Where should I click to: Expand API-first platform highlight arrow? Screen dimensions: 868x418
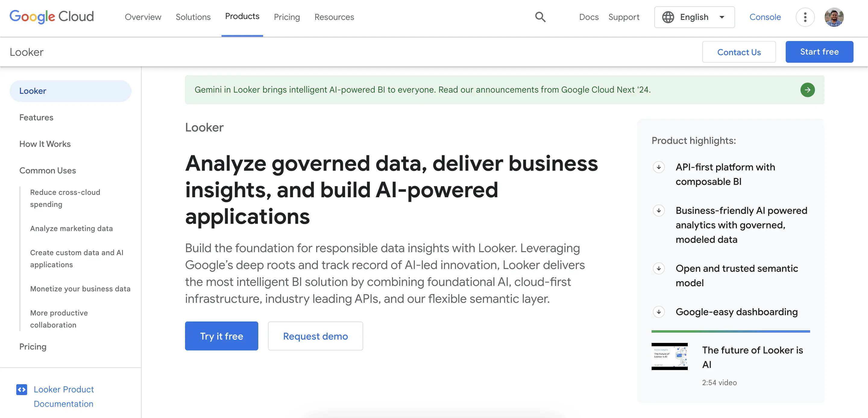659,167
